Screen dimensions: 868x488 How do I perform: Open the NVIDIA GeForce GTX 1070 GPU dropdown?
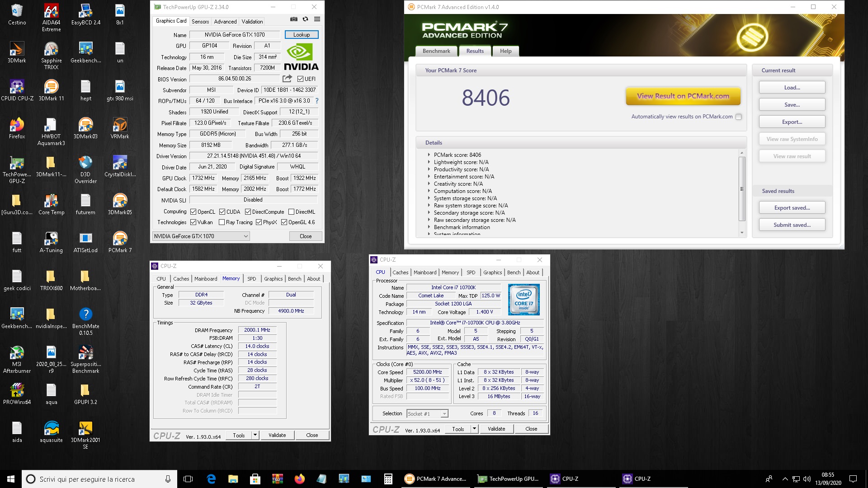click(x=201, y=236)
